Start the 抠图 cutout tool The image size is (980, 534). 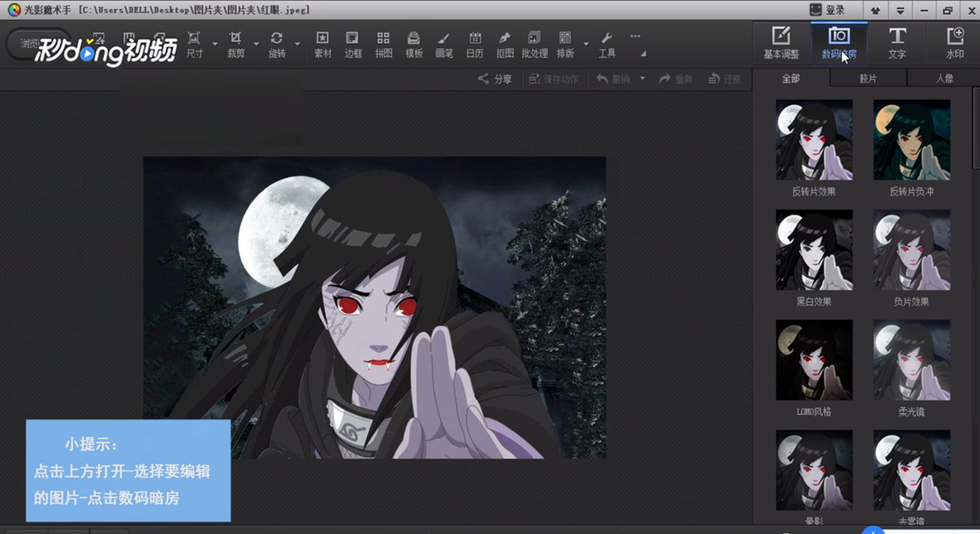pyautogui.click(x=505, y=45)
